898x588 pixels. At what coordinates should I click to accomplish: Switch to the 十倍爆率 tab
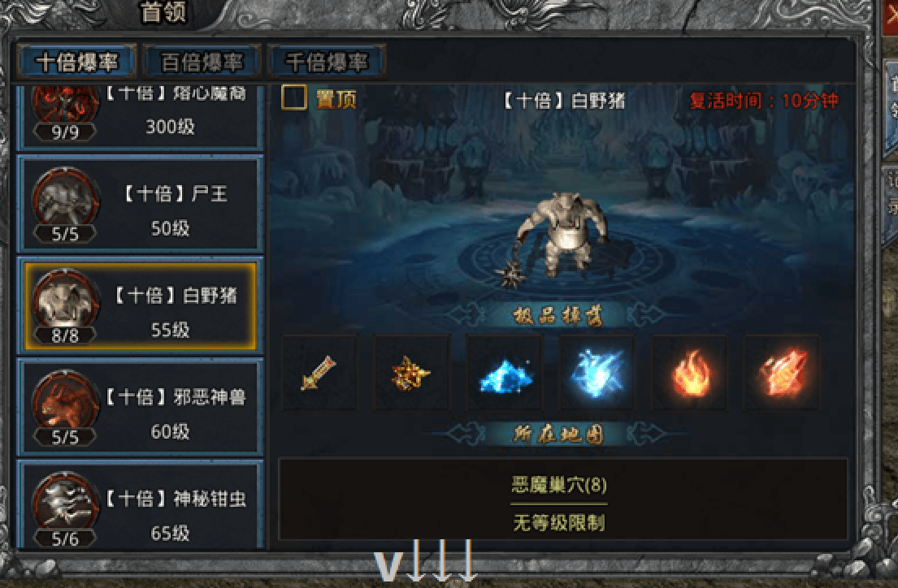coord(76,61)
